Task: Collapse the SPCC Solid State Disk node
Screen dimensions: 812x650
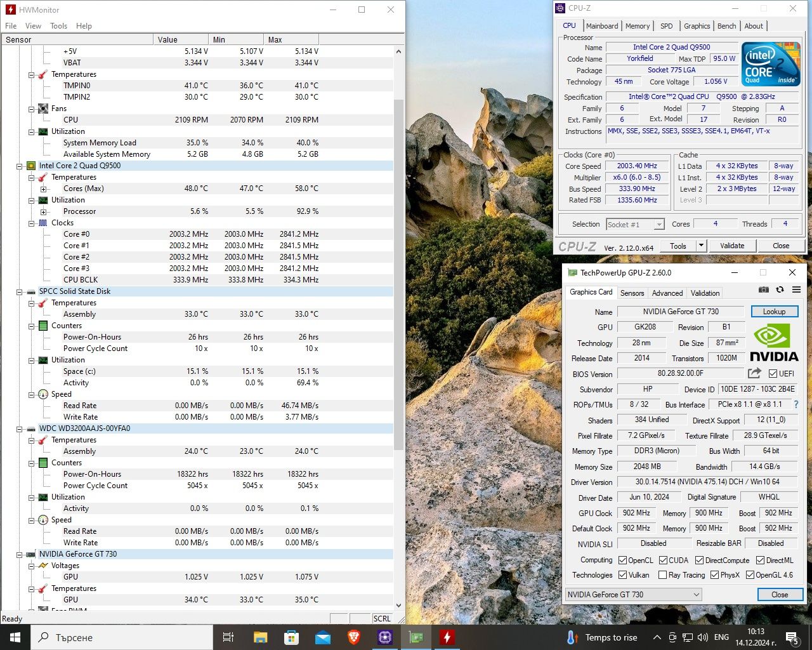Action: click(x=20, y=291)
